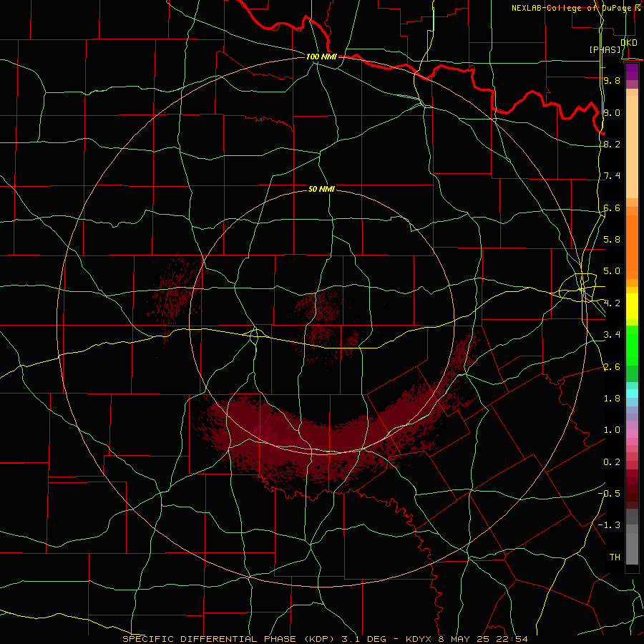Select the 7.4 value on the color scale

point(612,176)
